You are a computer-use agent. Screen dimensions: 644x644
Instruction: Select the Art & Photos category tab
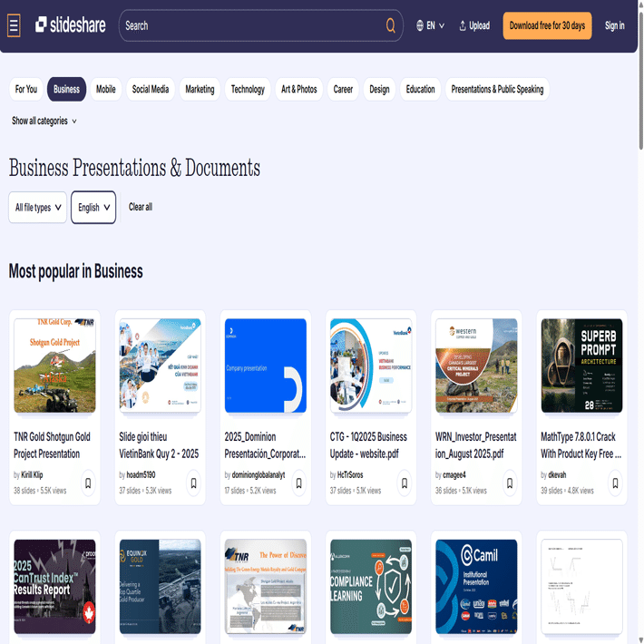click(x=299, y=89)
